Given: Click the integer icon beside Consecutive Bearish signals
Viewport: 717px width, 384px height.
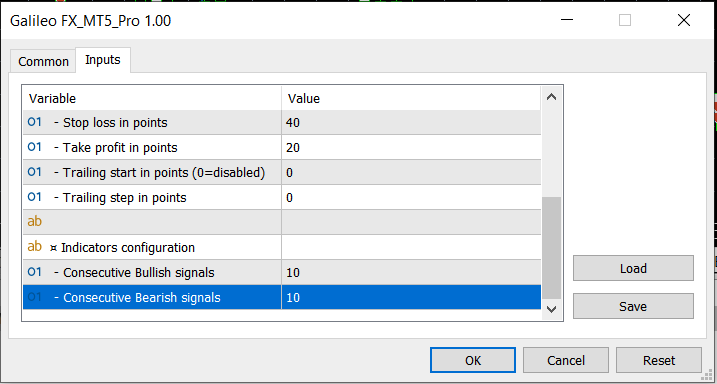Looking at the screenshot, I should coord(35,297).
